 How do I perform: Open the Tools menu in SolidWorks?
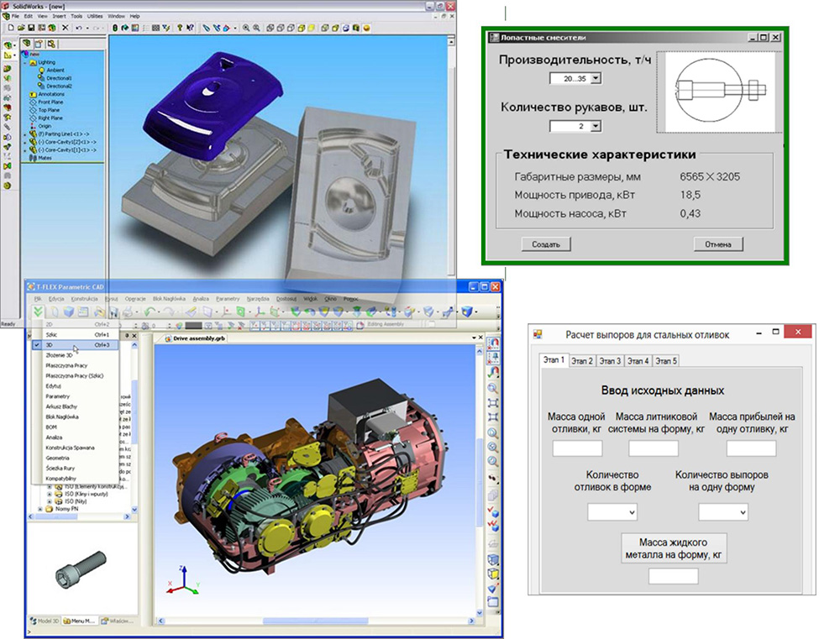pos(76,16)
